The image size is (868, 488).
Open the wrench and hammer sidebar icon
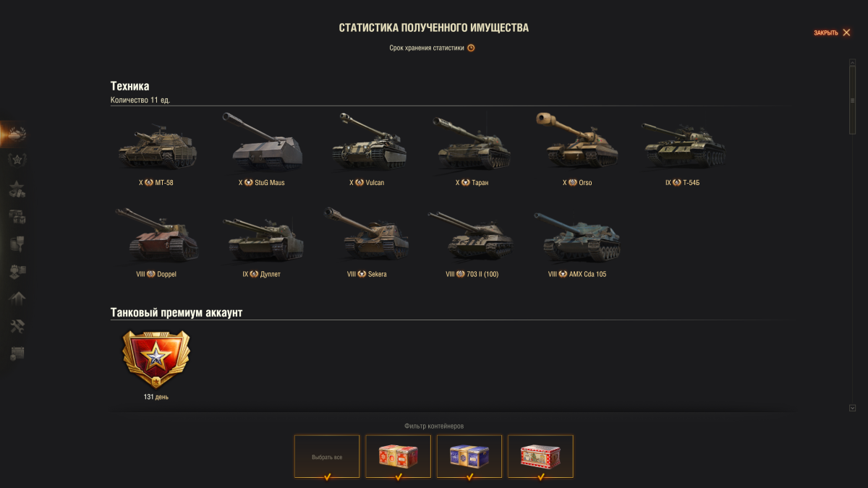pyautogui.click(x=17, y=326)
